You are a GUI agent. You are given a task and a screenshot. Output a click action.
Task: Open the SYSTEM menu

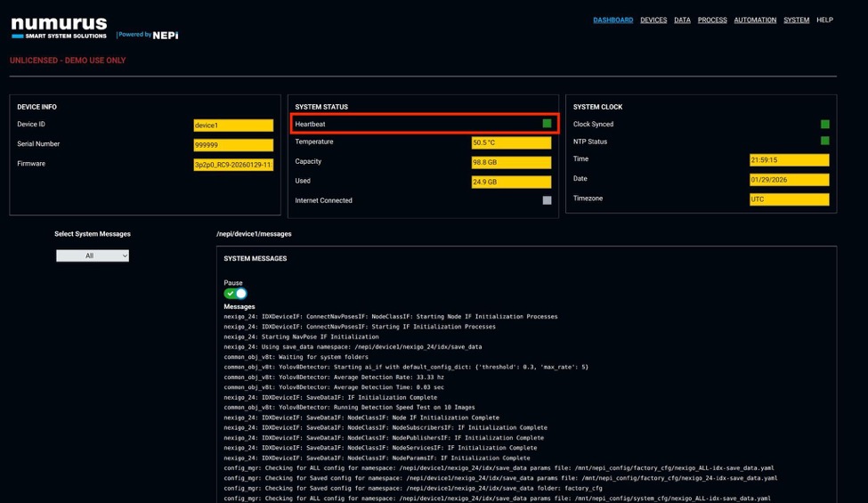tap(796, 20)
